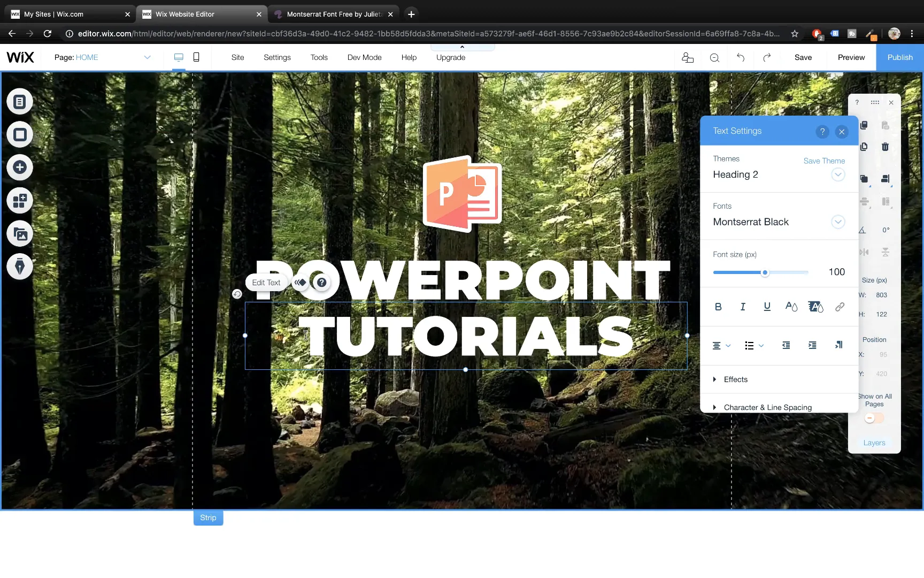924x578 pixels.
Task: Click the font size slider handle
Action: point(765,272)
